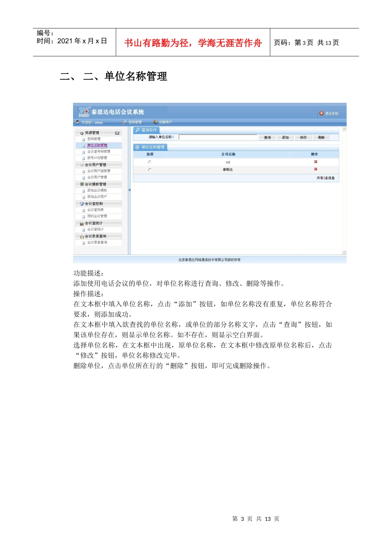This screenshot has height=555, width=392.
Task: Click the grid icon for 会议模板管理
Action: pos(82,184)
